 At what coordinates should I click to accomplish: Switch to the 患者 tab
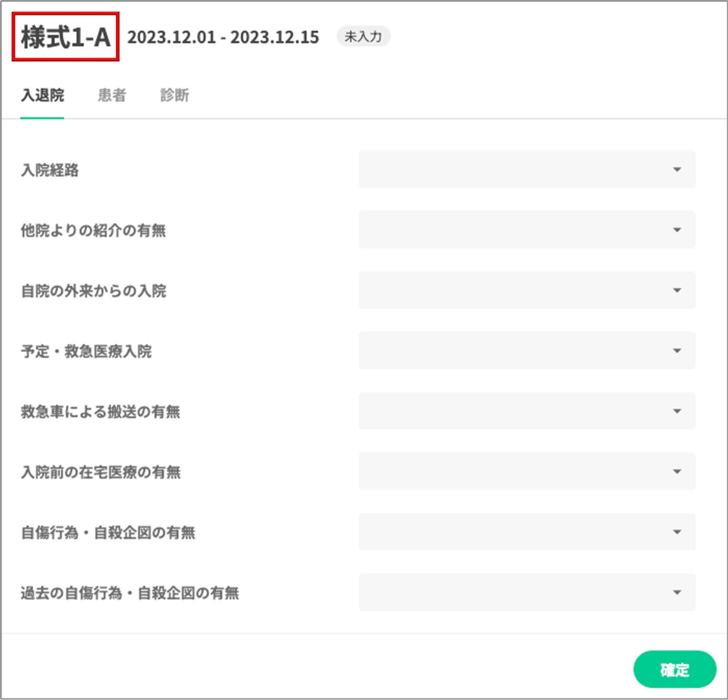pos(112,95)
